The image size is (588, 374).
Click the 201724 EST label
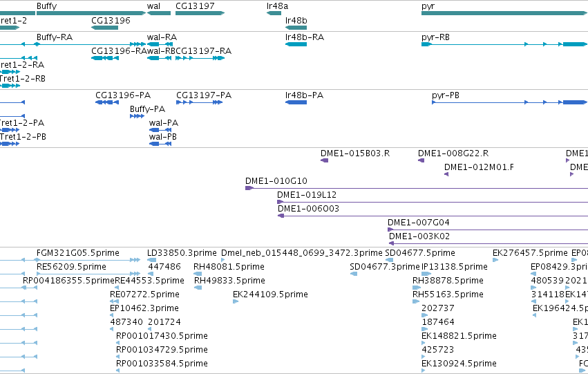pos(164,323)
